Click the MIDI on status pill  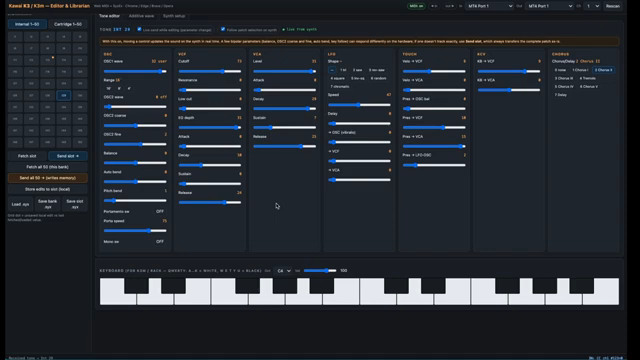[416, 6]
